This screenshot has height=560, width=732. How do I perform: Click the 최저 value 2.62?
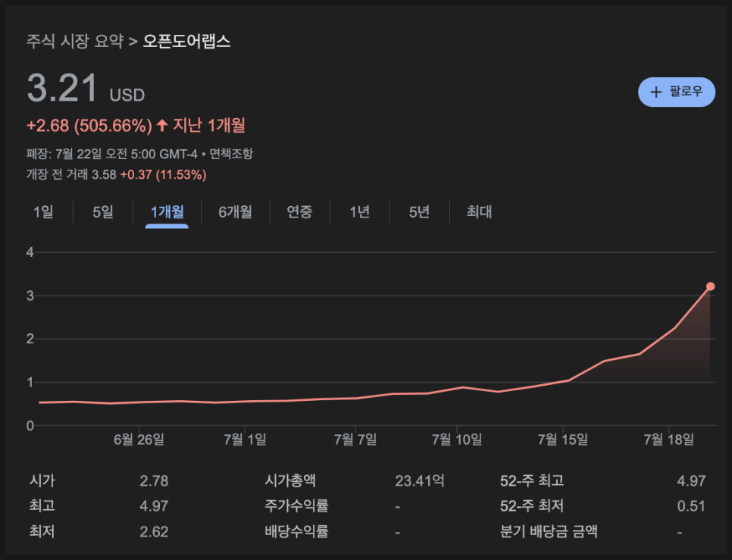coord(154,531)
